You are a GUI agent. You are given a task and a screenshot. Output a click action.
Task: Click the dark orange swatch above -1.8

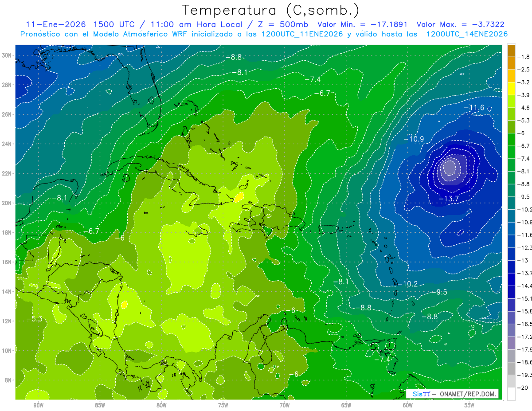pyautogui.click(x=511, y=51)
